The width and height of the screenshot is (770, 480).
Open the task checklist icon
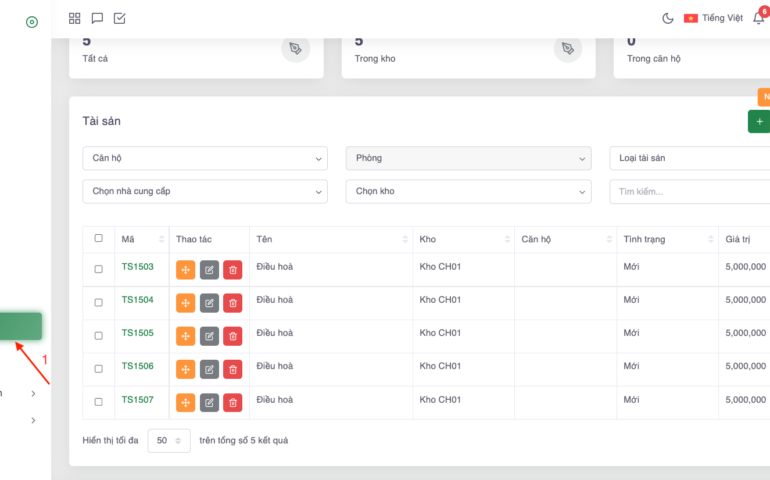pos(120,18)
